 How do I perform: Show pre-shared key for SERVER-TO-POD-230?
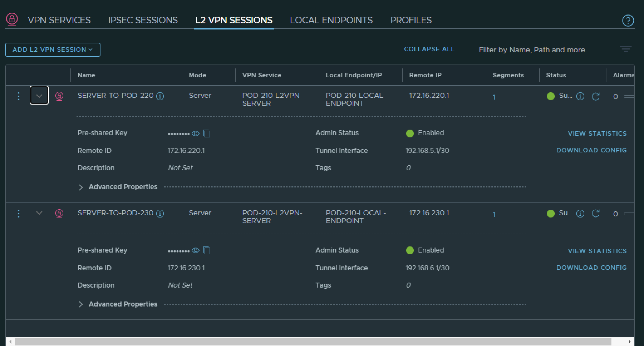click(x=196, y=251)
